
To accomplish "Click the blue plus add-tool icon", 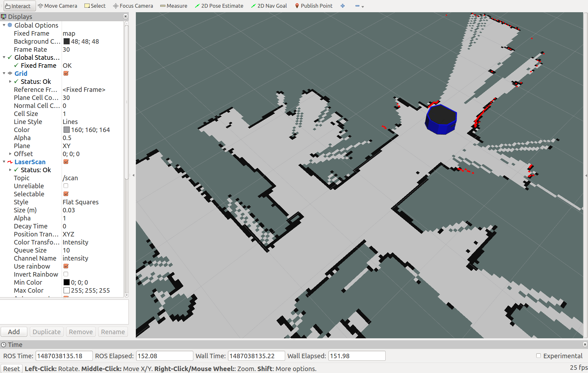I will tap(343, 6).
